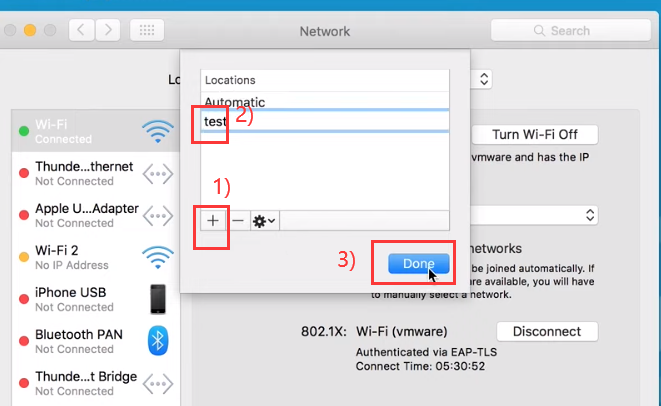Screen dimensions: 661x406
Task: Select Bluetooth PAN Bluetooth icon
Action: click(x=158, y=341)
